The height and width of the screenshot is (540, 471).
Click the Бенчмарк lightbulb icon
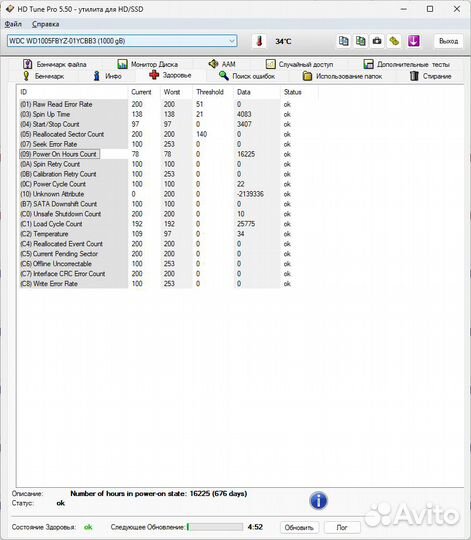(x=26, y=76)
